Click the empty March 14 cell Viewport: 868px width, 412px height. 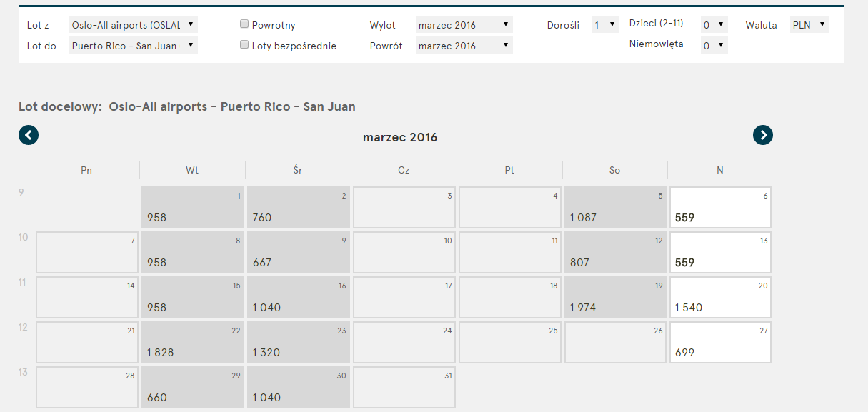tap(87, 298)
